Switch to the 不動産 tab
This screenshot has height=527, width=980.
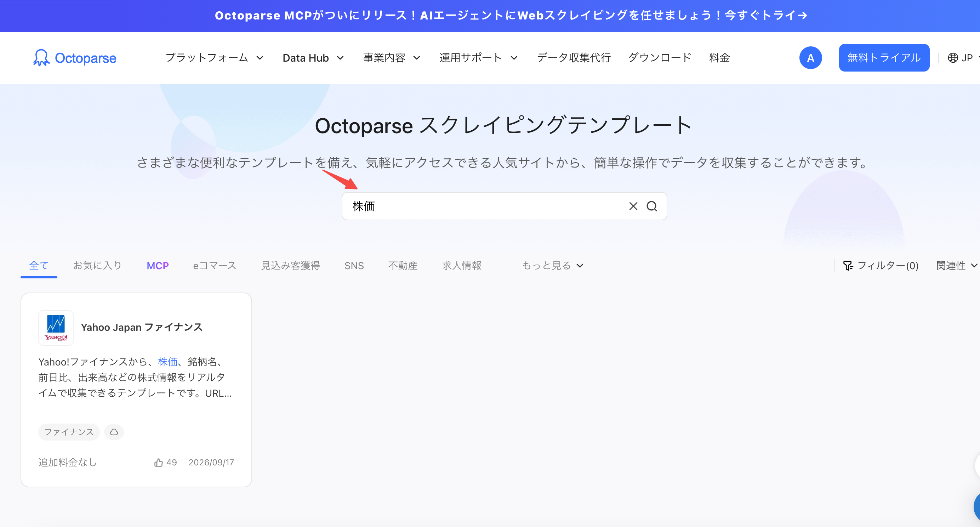click(403, 266)
